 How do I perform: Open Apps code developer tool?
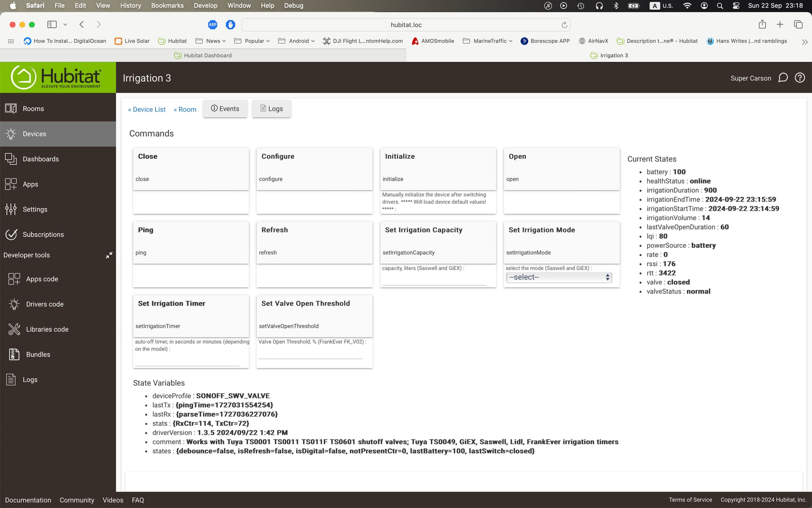(58, 279)
